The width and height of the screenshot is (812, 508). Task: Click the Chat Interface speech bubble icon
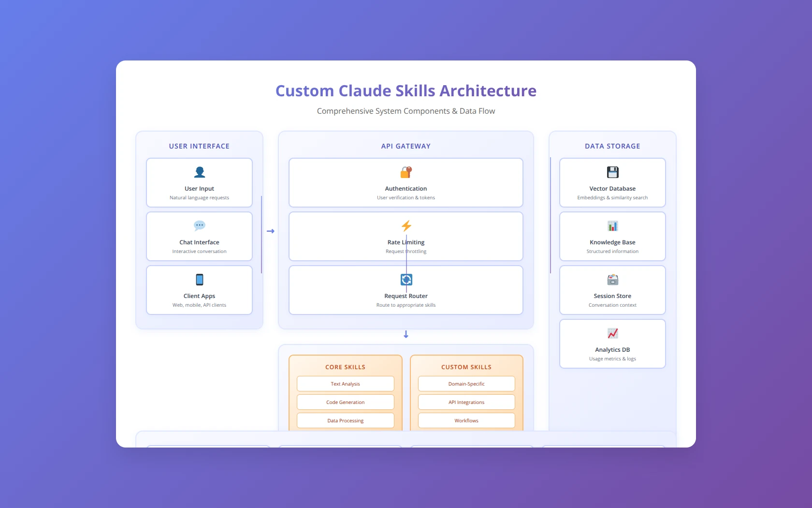(x=199, y=226)
